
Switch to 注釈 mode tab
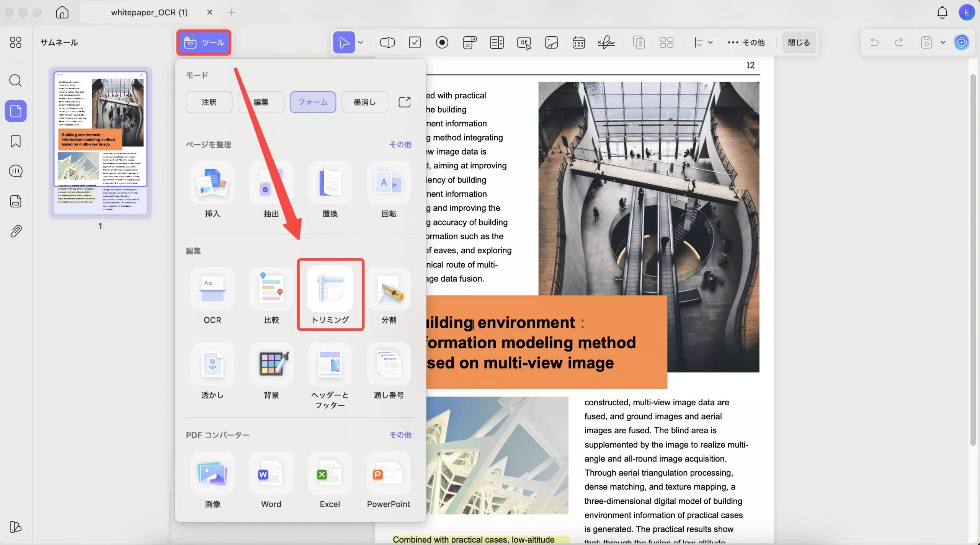[209, 102]
